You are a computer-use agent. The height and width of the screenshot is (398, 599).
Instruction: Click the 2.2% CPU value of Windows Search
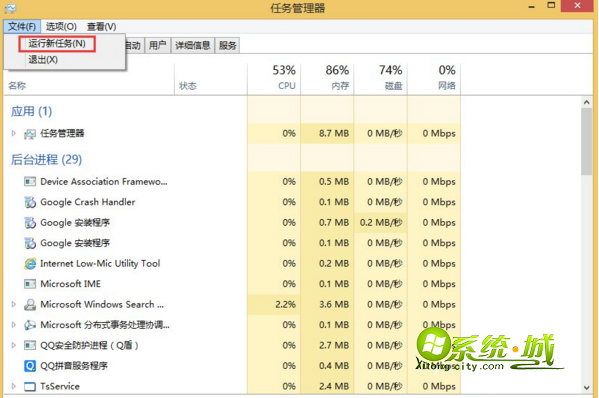pos(285,304)
